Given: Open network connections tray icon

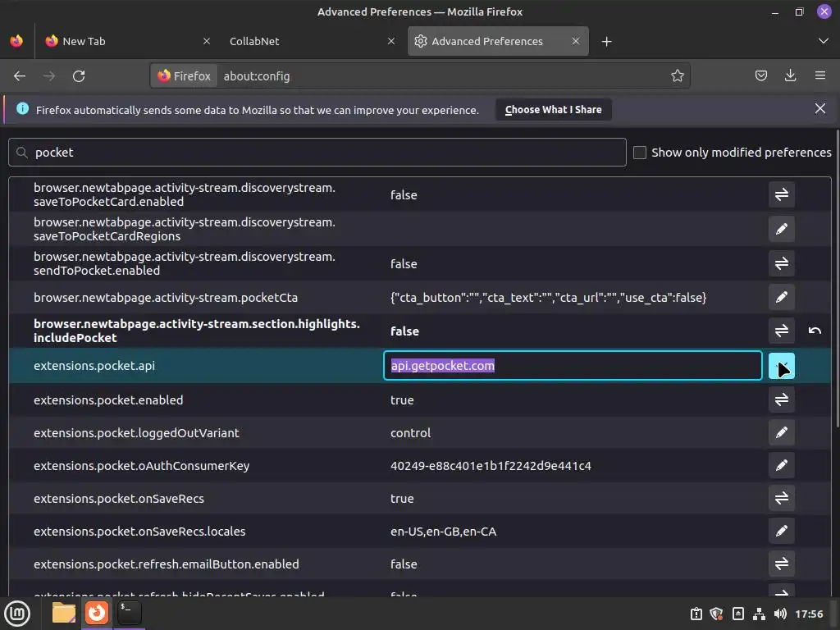Looking at the screenshot, I should 759,614.
